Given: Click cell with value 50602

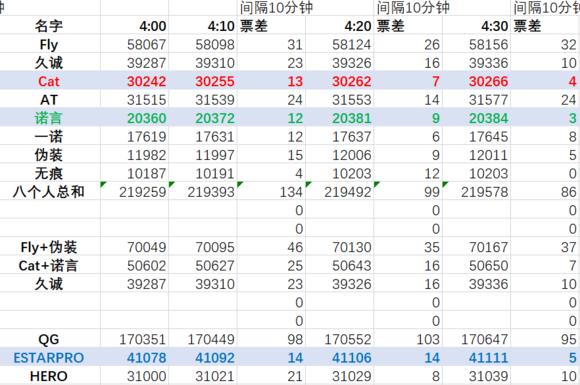Looking at the screenshot, I should [134, 266].
